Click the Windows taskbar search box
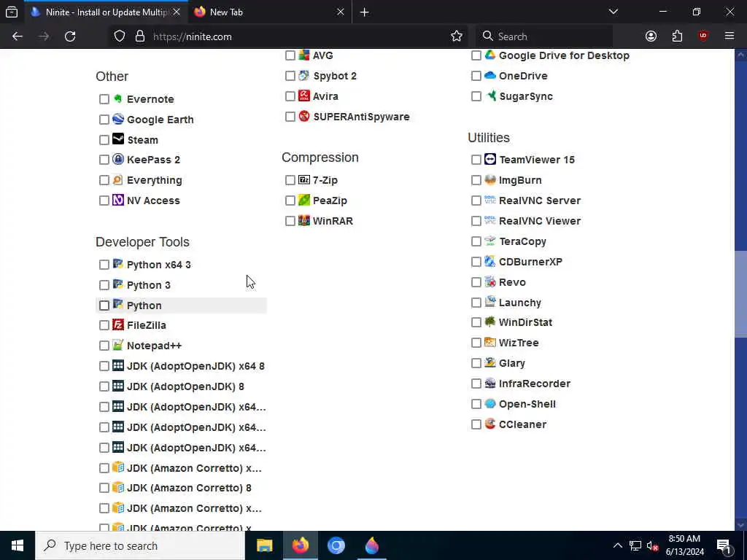The width and height of the screenshot is (747, 560). click(139, 545)
